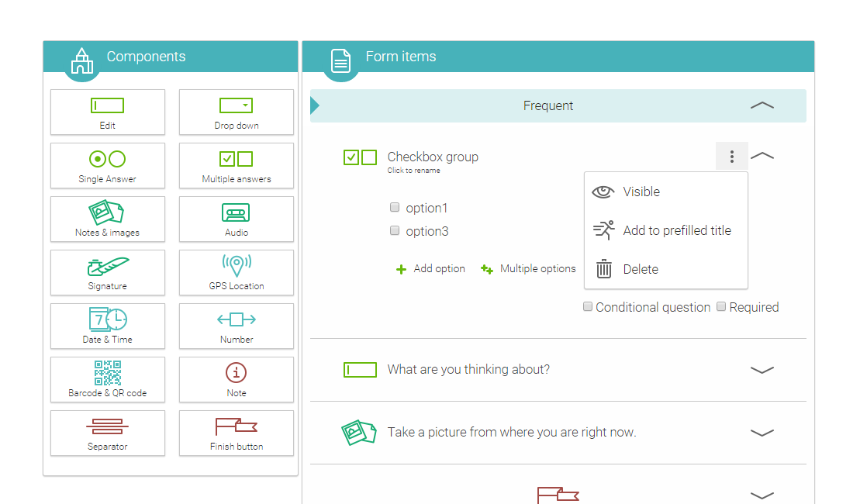
Task: Collapse the Frequent section
Action: (x=762, y=105)
